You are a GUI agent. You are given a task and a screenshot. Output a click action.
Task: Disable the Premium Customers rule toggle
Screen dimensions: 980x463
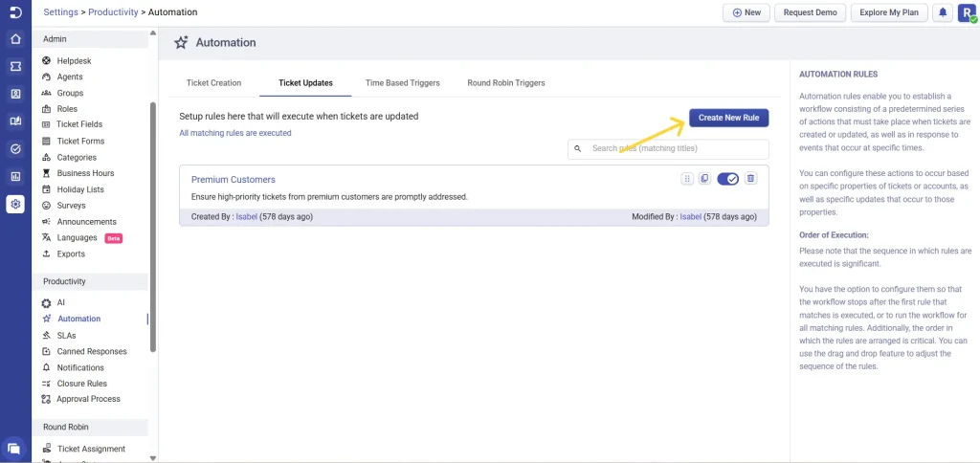point(728,179)
